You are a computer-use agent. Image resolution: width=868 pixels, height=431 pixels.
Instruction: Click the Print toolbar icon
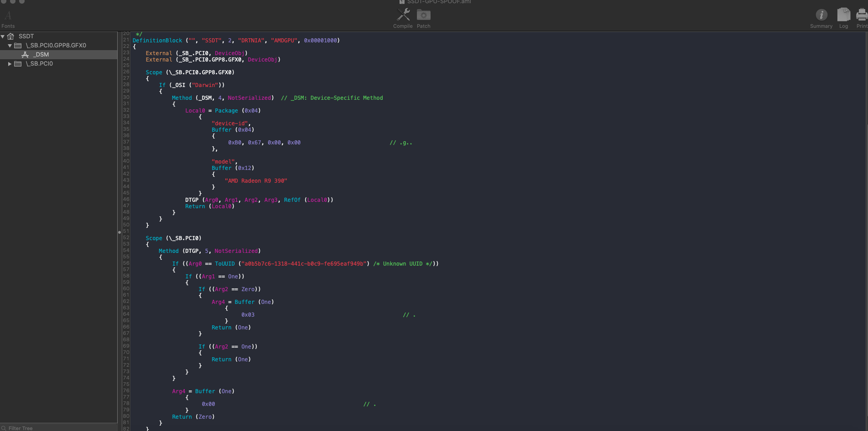(x=862, y=15)
